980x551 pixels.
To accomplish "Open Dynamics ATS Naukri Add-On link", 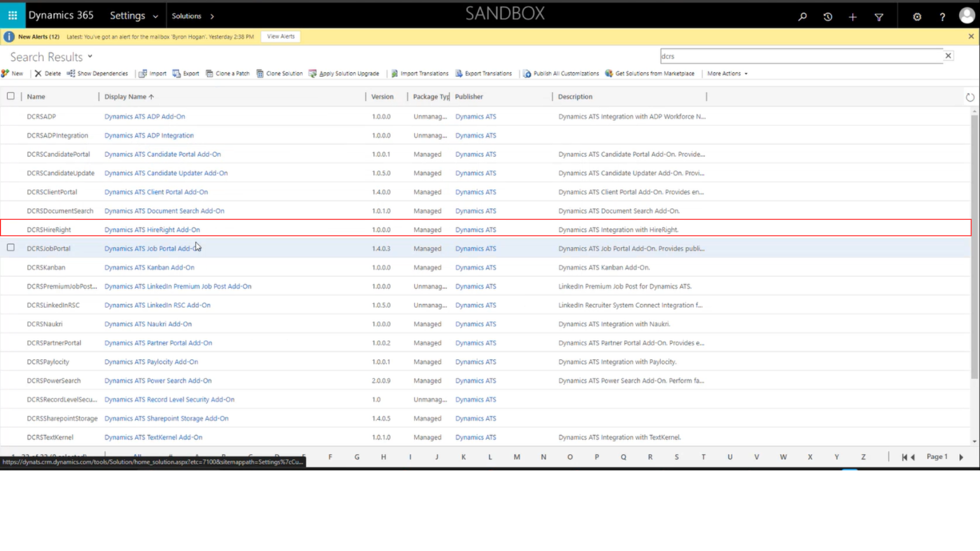I will pos(148,324).
